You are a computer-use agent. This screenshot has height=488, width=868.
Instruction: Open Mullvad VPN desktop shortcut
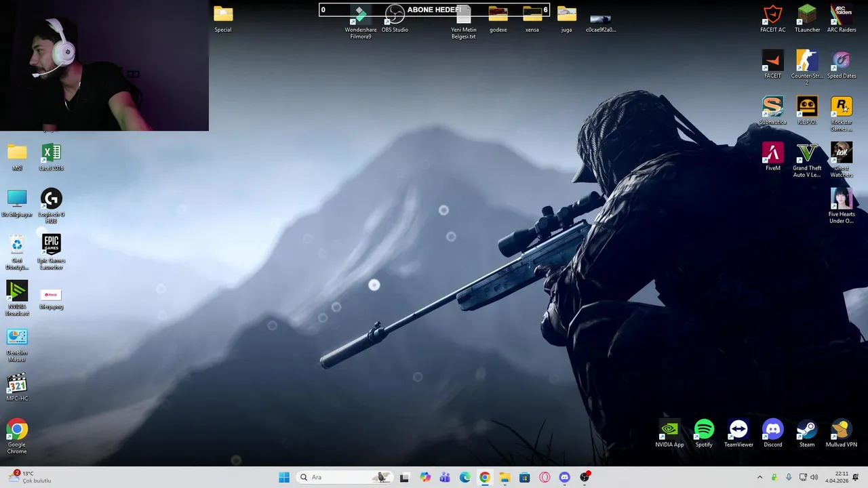click(x=842, y=433)
